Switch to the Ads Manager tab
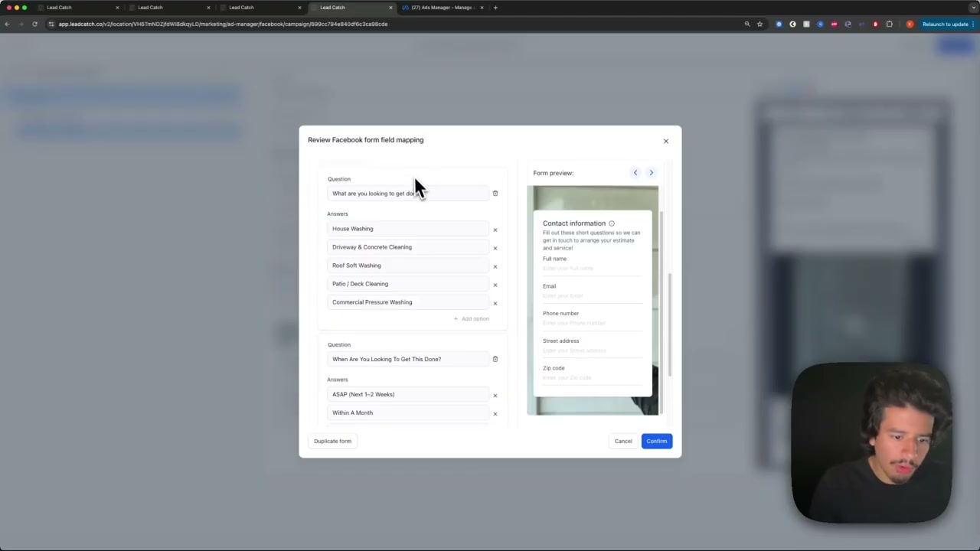 point(443,8)
